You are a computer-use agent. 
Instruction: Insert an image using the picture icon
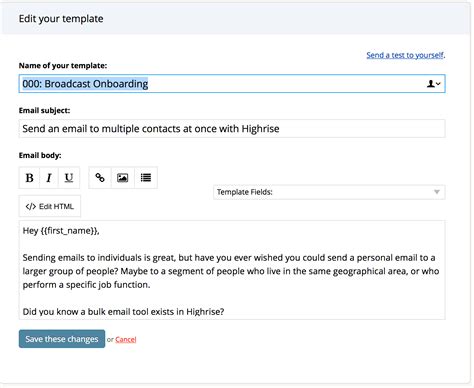[123, 178]
